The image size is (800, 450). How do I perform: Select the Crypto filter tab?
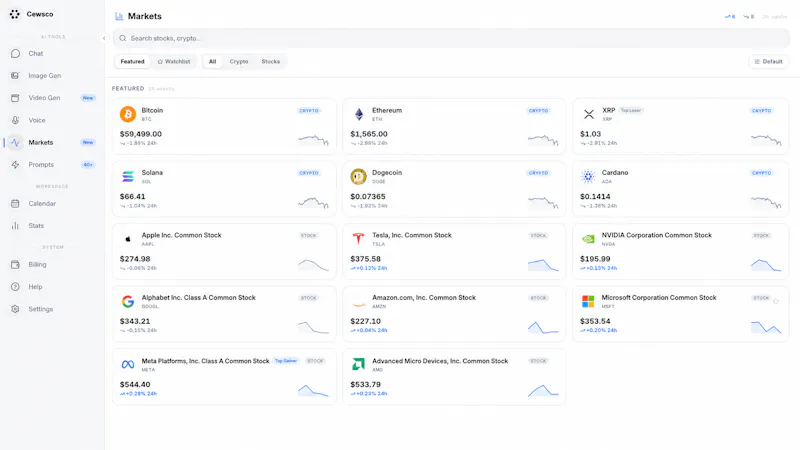239,62
